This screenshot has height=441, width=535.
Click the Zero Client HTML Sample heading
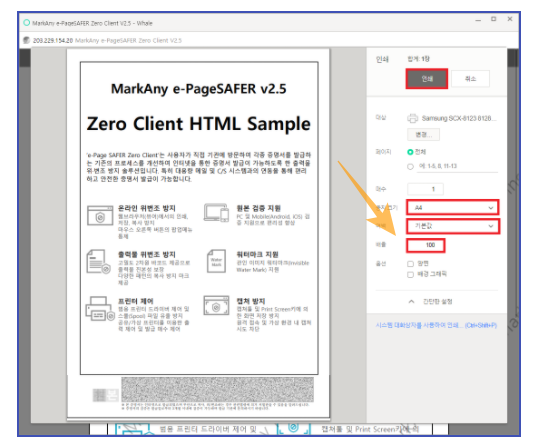tap(199, 123)
